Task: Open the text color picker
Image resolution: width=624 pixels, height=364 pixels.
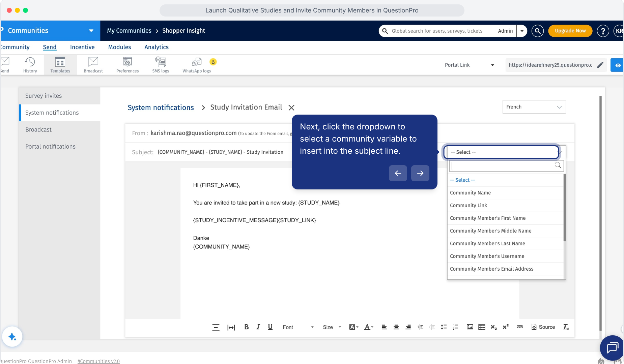Action: click(369, 327)
